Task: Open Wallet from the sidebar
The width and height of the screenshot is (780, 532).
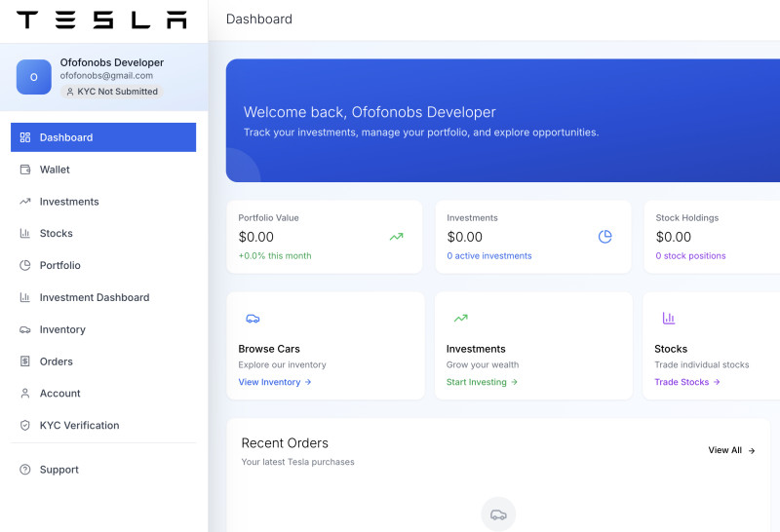Action: click(x=55, y=170)
